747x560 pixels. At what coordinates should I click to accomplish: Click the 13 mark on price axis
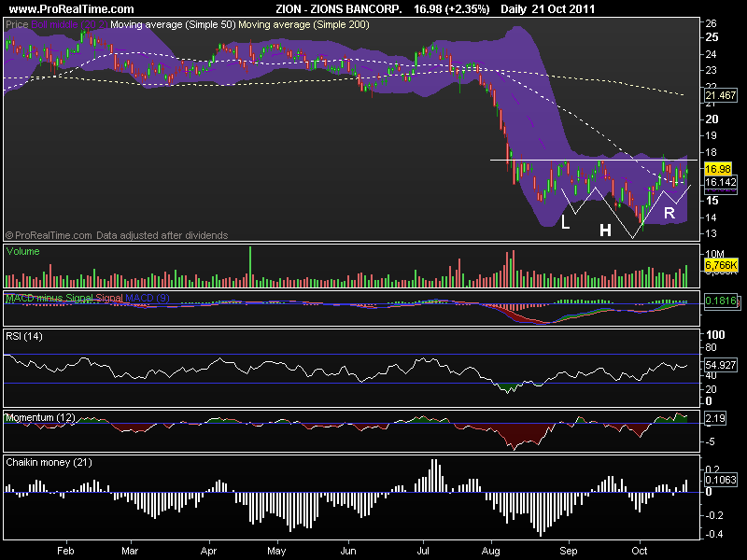tap(711, 234)
